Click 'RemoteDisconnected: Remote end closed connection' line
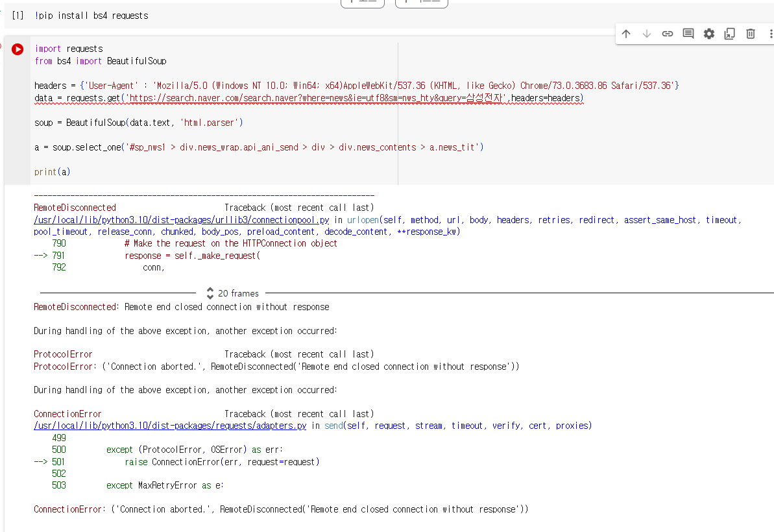The width and height of the screenshot is (774, 532). (x=181, y=307)
